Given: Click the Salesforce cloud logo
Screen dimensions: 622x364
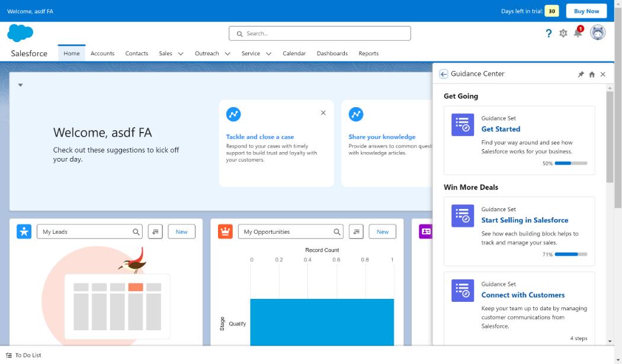Looking at the screenshot, I should [20, 33].
